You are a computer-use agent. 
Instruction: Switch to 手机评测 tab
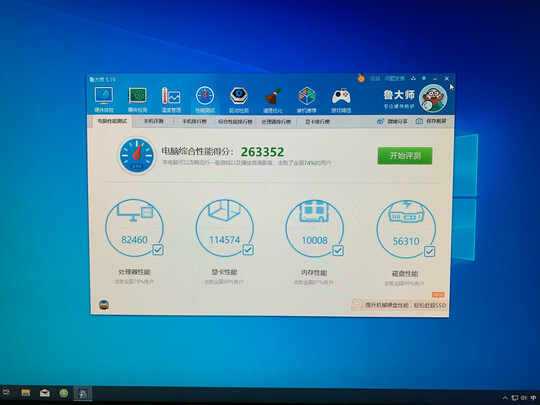pos(154,121)
